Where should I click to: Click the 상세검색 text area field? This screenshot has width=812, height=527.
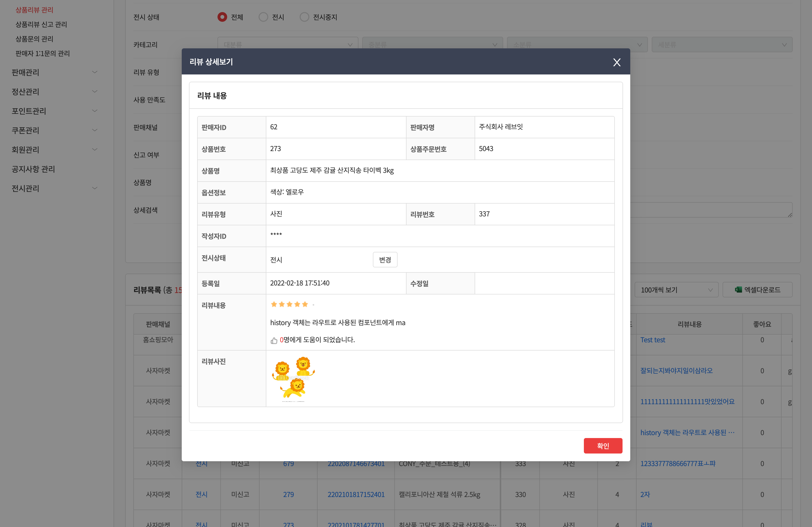point(711,210)
